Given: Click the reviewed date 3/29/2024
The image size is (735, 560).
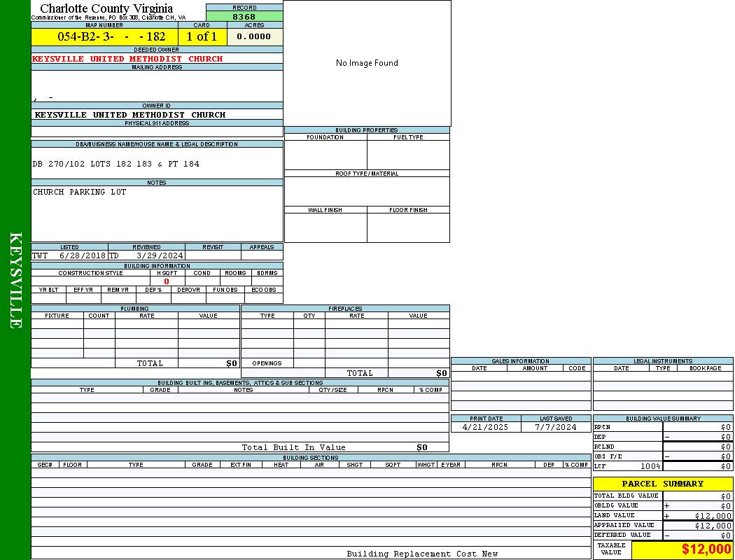Looking at the screenshot, I should tap(160, 255).
